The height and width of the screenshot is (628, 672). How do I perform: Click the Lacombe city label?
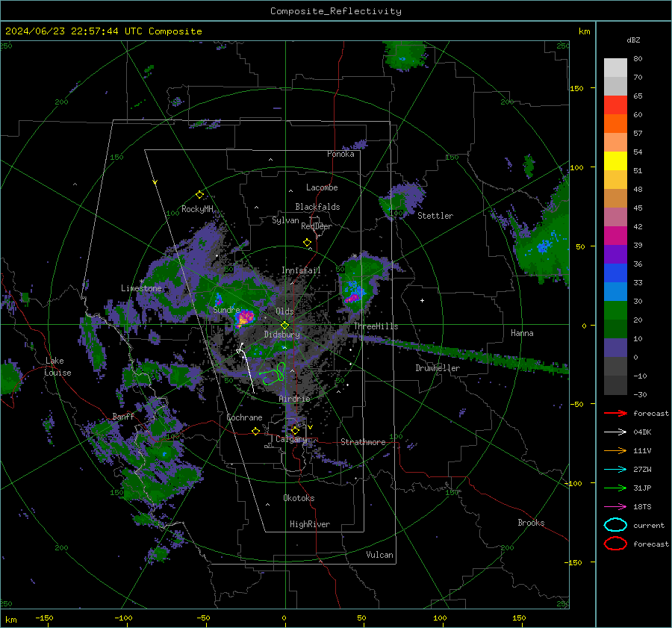click(322, 187)
